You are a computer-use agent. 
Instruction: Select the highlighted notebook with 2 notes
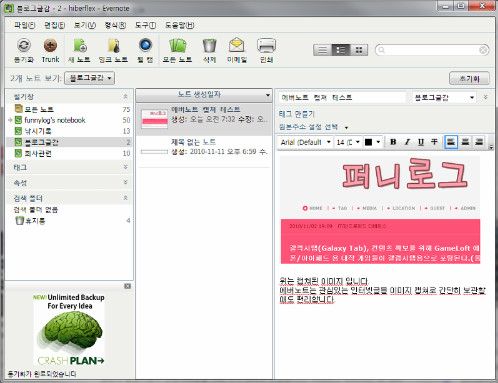(69, 142)
